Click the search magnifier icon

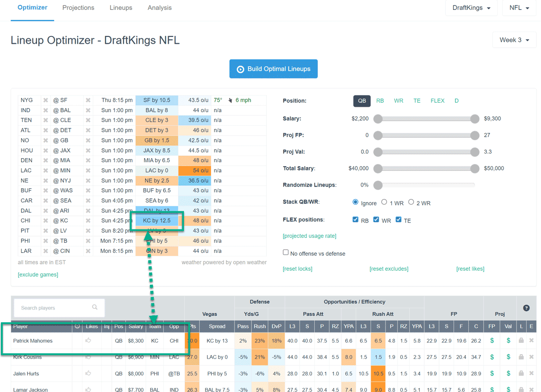[x=95, y=307]
